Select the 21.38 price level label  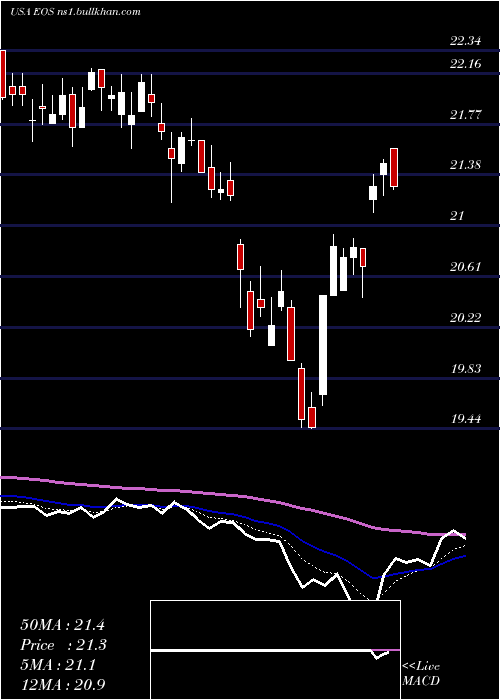465,165
